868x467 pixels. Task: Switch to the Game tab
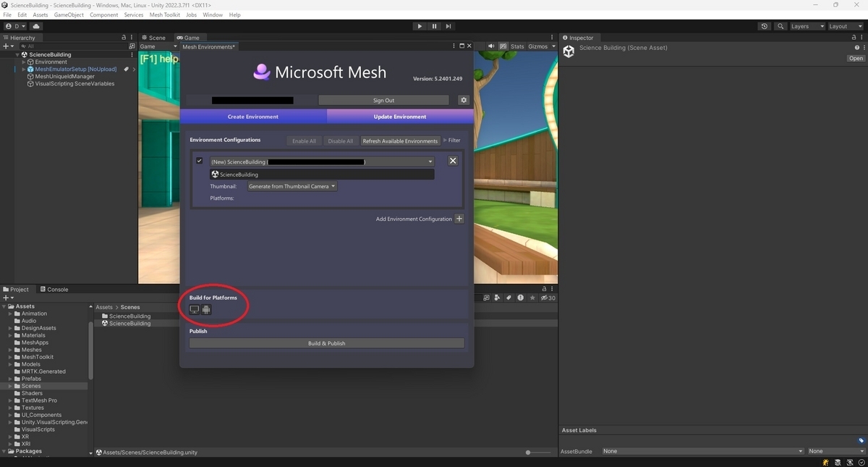click(188, 38)
